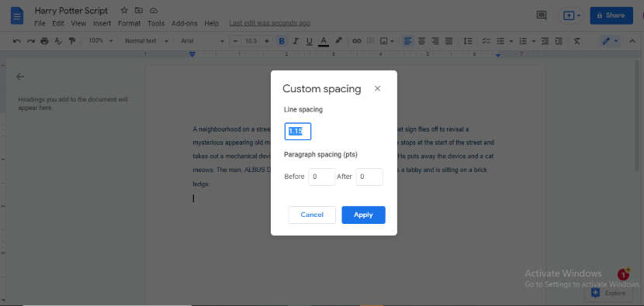Open the Help menu
The image size is (644, 306).
click(x=212, y=23)
